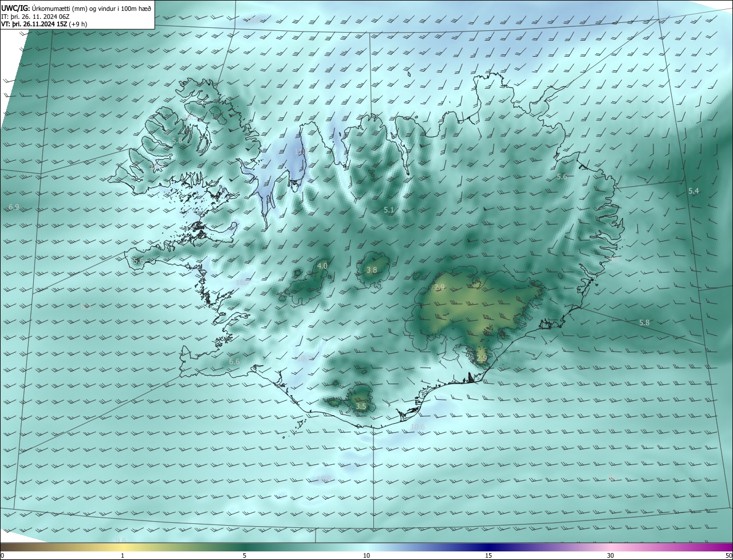This screenshot has height=560, width=733.
Task: Click the color bar tick labeled 1
Action: pyautogui.click(x=123, y=555)
